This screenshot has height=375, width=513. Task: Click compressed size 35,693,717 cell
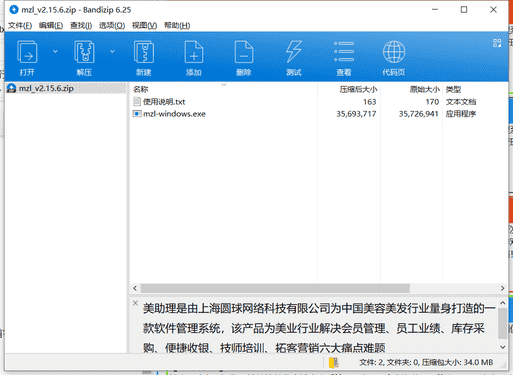[356, 114]
